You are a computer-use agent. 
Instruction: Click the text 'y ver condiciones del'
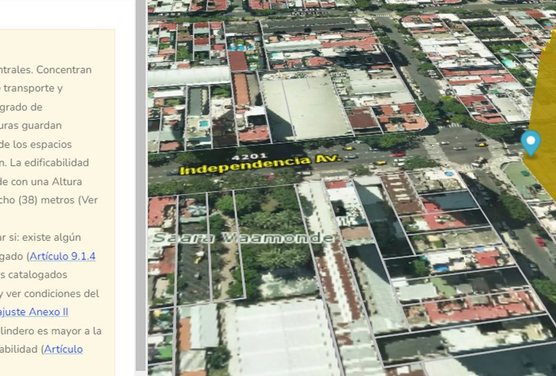[x=50, y=294]
